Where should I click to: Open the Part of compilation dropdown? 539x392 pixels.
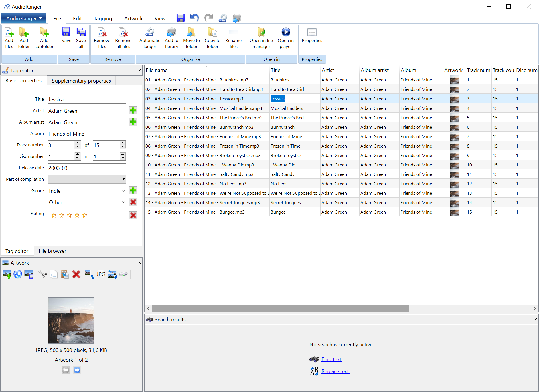pos(123,179)
